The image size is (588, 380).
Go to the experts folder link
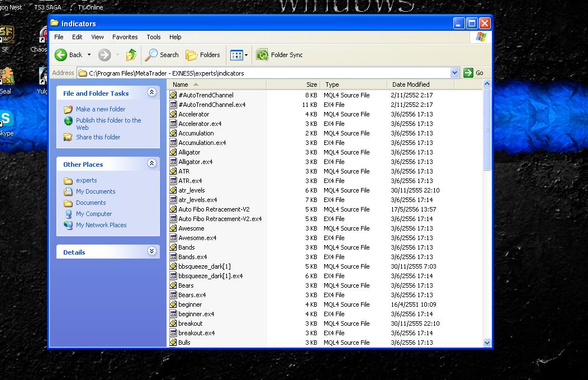tap(86, 180)
